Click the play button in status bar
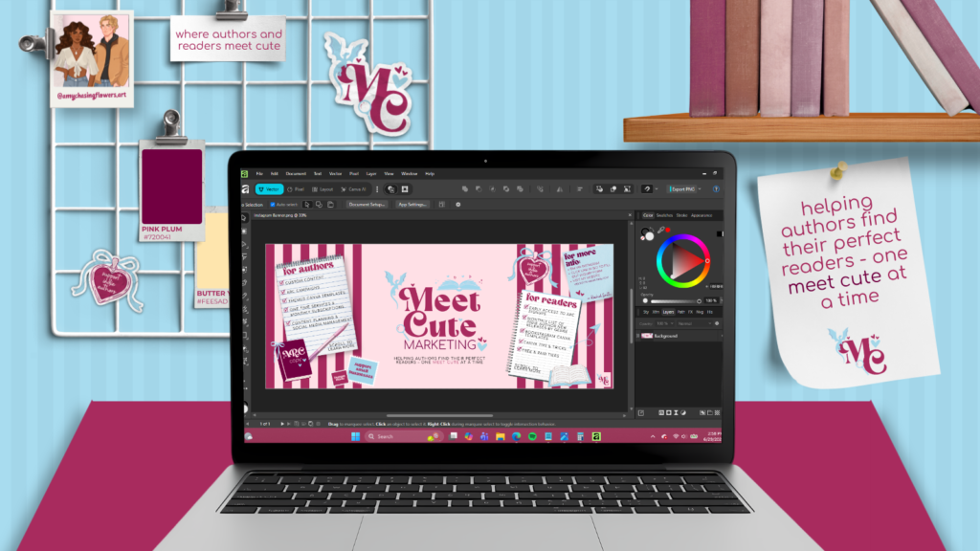Image resolution: width=980 pixels, height=551 pixels. pyautogui.click(x=282, y=424)
